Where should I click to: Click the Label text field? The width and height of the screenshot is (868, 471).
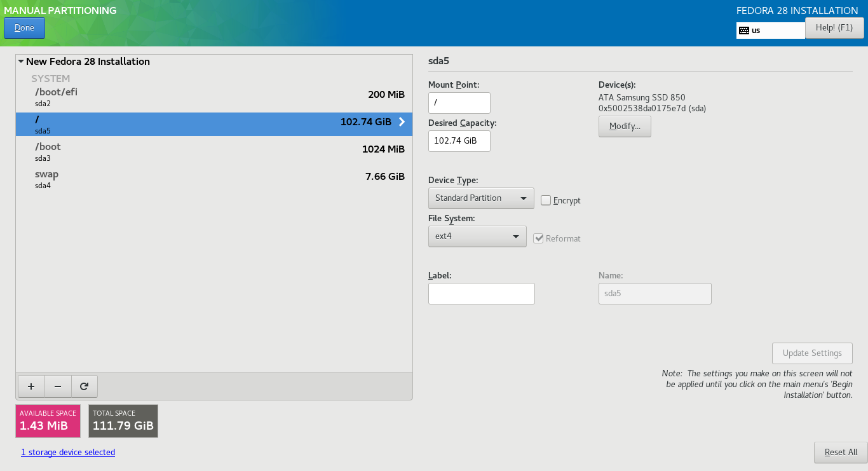pyautogui.click(x=482, y=294)
